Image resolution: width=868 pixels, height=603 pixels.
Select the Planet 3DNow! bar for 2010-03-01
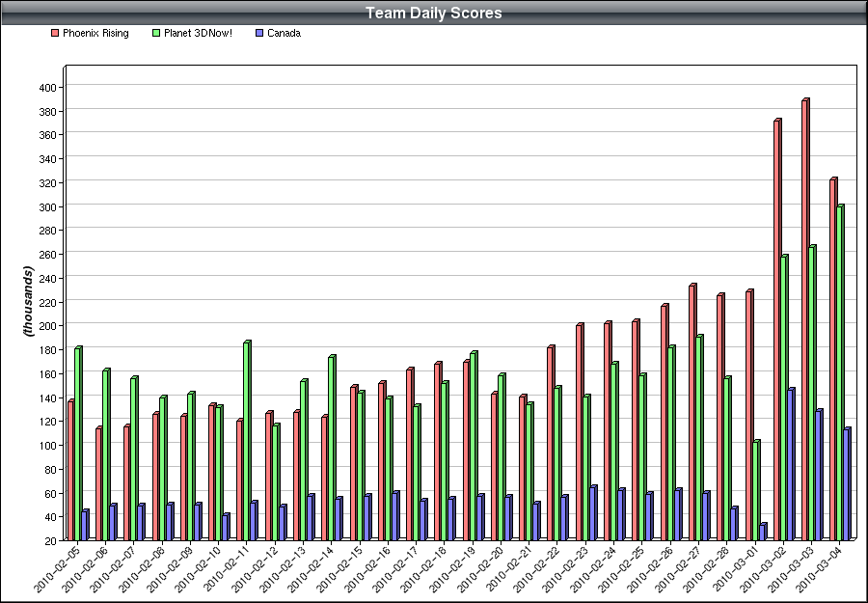click(756, 490)
